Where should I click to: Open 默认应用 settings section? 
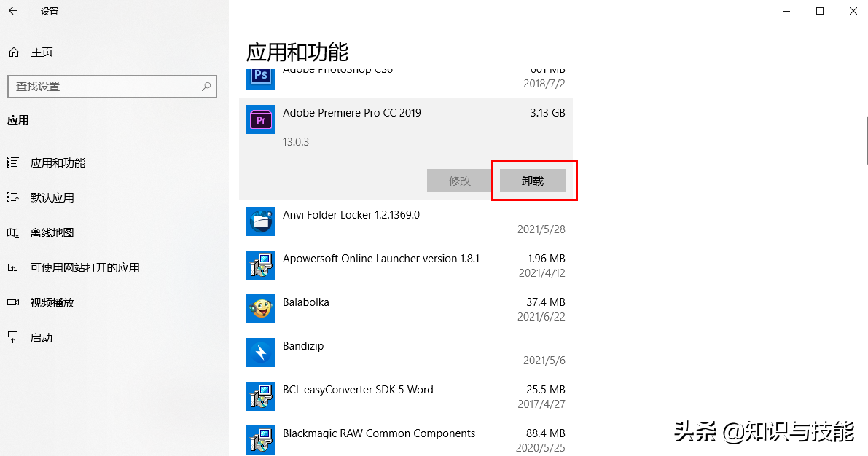pos(52,197)
